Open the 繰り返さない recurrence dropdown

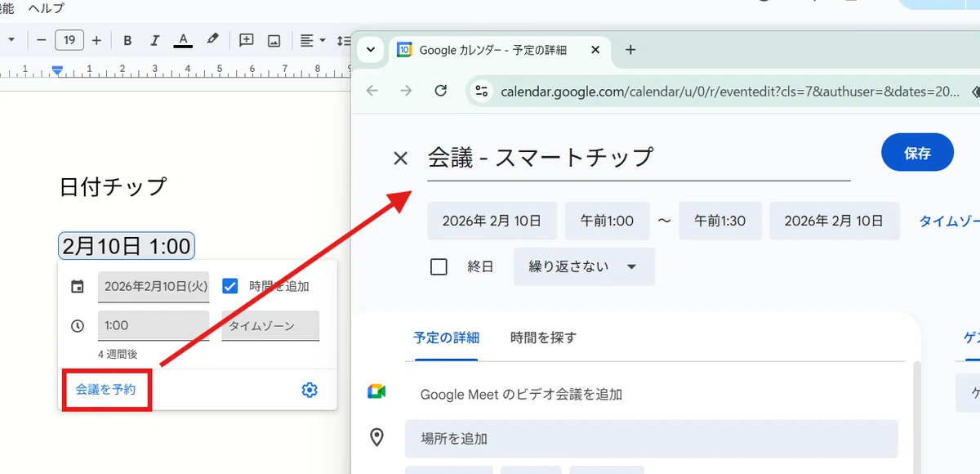pos(584,266)
